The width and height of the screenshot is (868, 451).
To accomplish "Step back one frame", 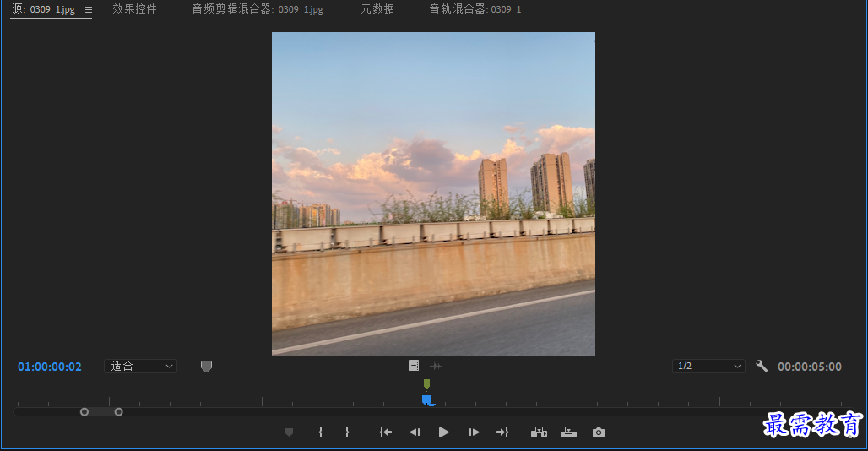I will (x=415, y=432).
